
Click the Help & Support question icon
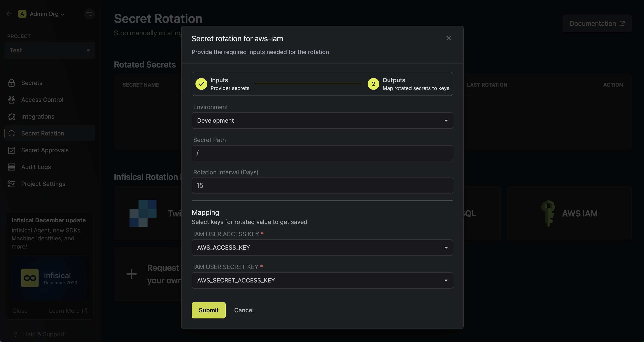(16, 334)
